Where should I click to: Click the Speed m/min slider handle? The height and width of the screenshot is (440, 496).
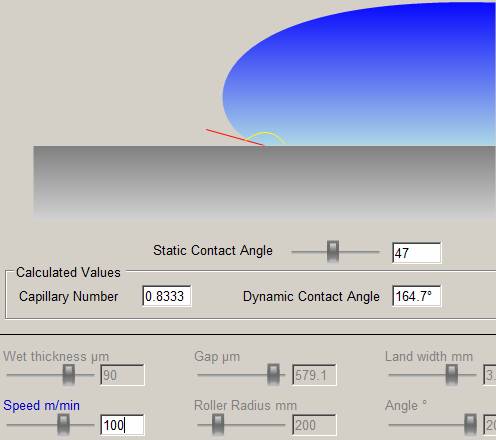click(x=63, y=425)
